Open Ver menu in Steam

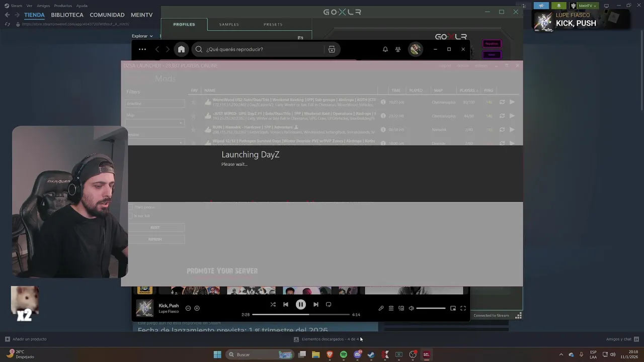tap(29, 6)
